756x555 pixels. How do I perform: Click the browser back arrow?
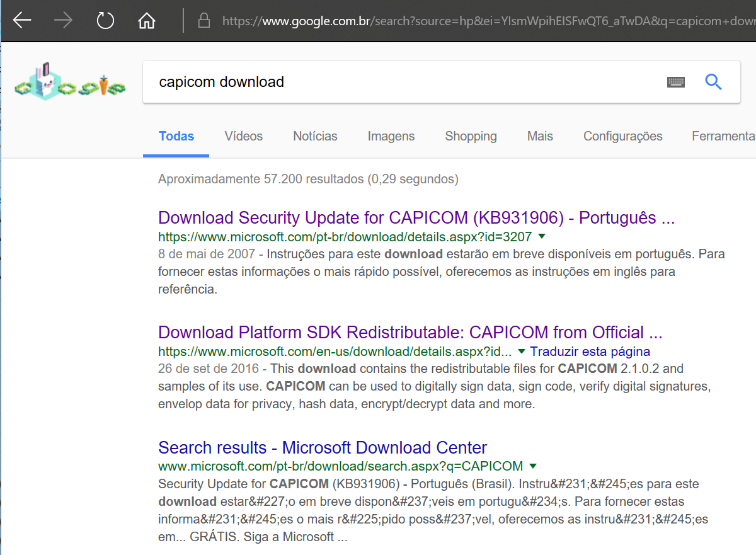22,21
